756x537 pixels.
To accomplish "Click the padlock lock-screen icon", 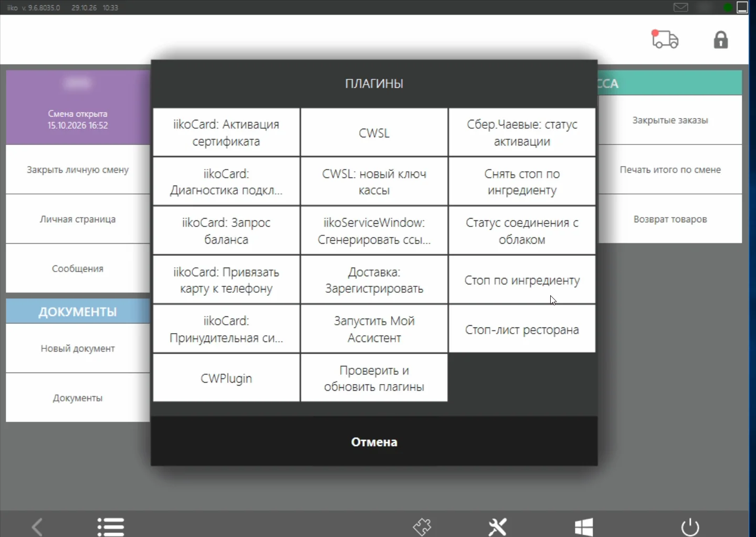I will [x=721, y=39].
